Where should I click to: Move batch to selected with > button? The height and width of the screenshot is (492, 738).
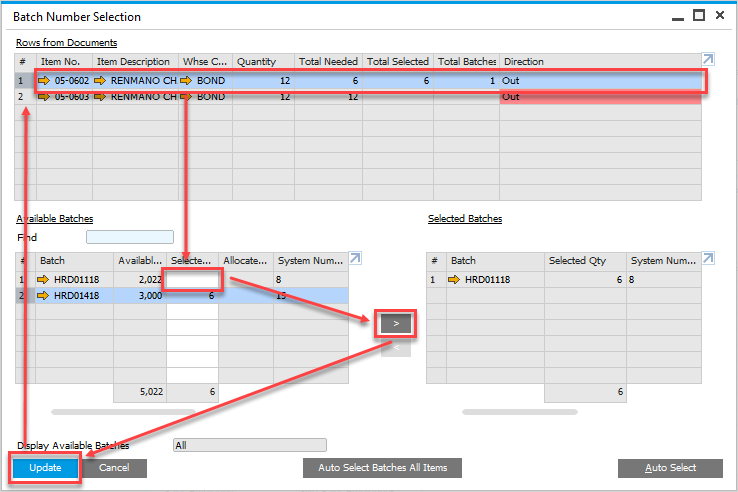click(x=396, y=323)
